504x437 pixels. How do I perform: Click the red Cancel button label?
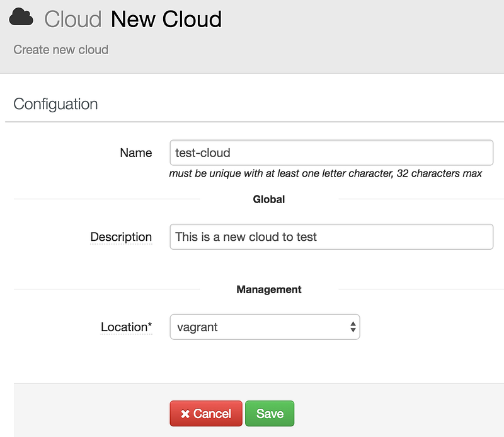212,414
